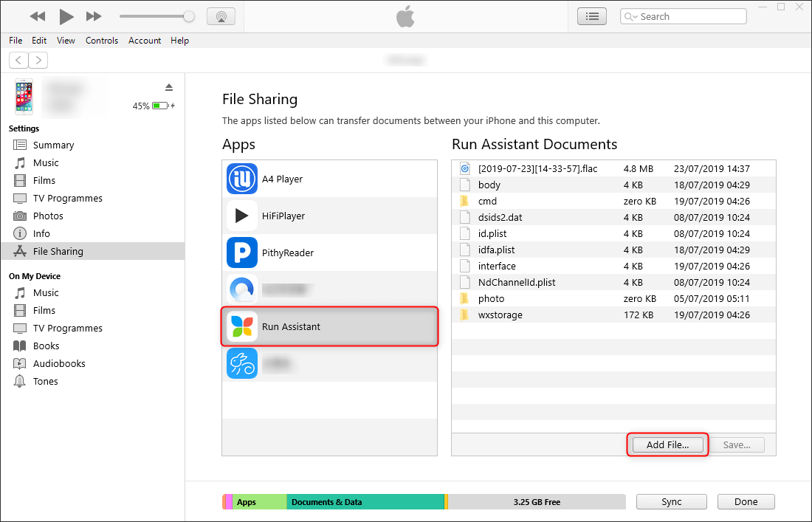Select the 'idfa.plist' file
Screen dimensions: 812x522
click(x=613, y=250)
